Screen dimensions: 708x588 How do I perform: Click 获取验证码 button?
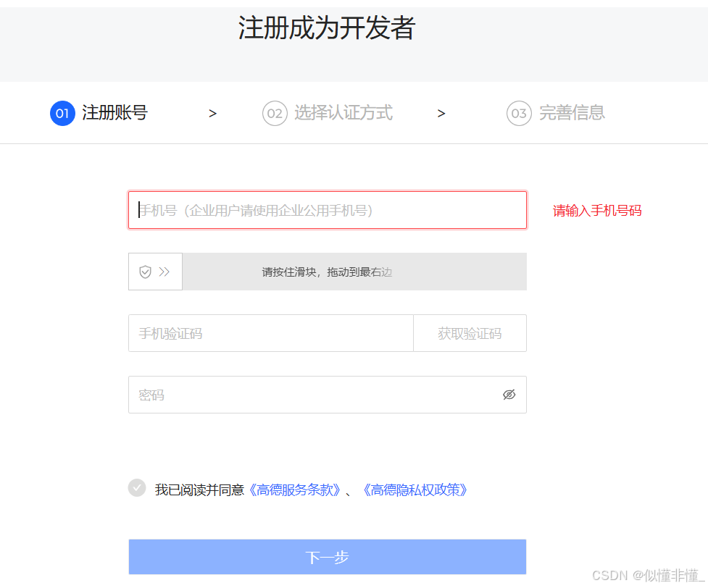click(470, 334)
